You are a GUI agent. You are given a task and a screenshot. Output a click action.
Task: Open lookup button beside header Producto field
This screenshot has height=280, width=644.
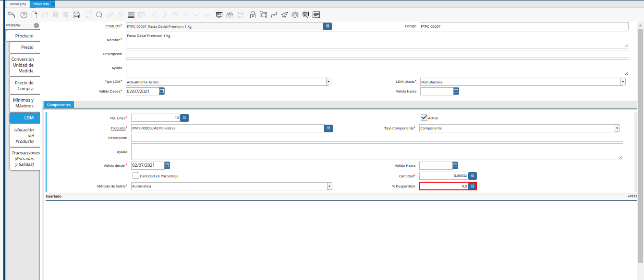click(328, 26)
